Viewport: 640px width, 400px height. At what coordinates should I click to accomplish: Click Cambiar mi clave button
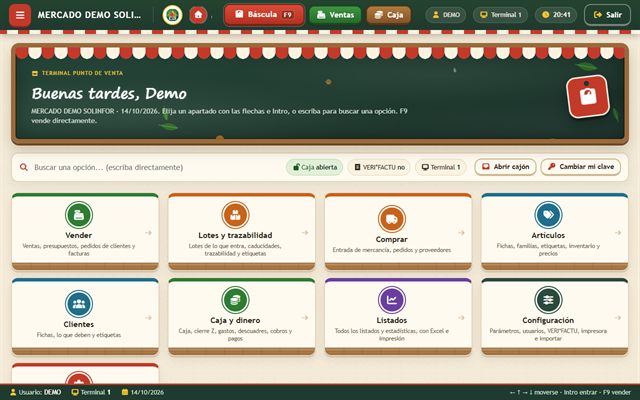581,167
